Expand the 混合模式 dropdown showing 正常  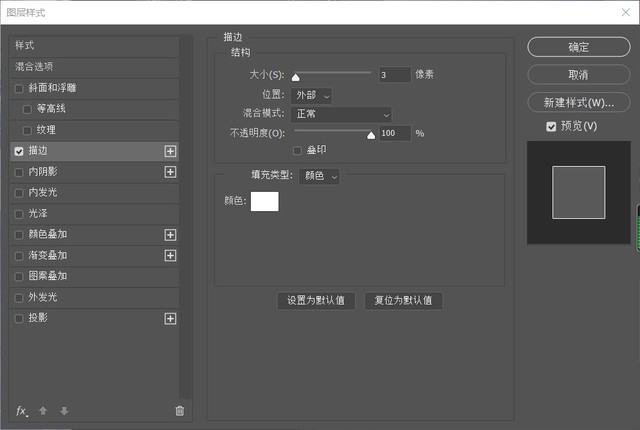[343, 114]
